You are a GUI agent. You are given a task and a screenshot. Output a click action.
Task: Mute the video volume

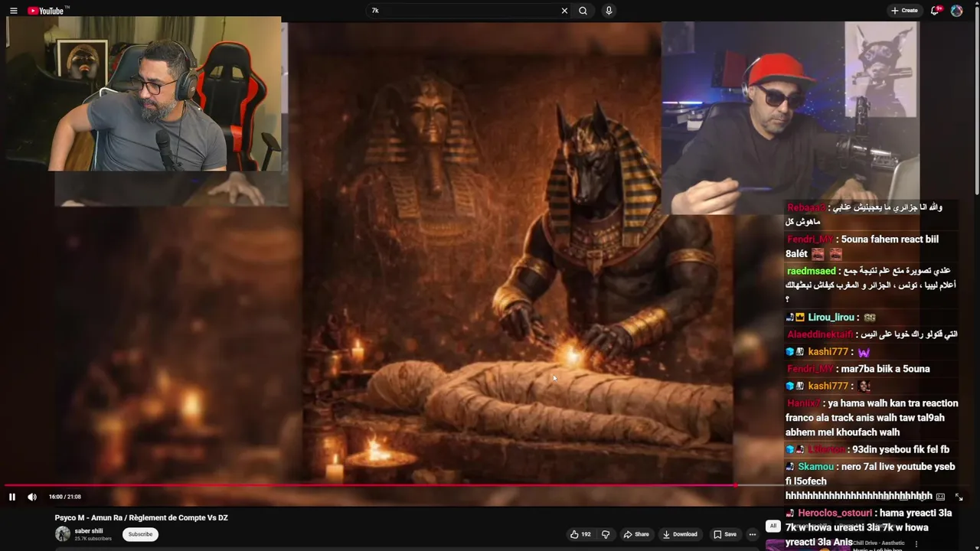click(32, 497)
